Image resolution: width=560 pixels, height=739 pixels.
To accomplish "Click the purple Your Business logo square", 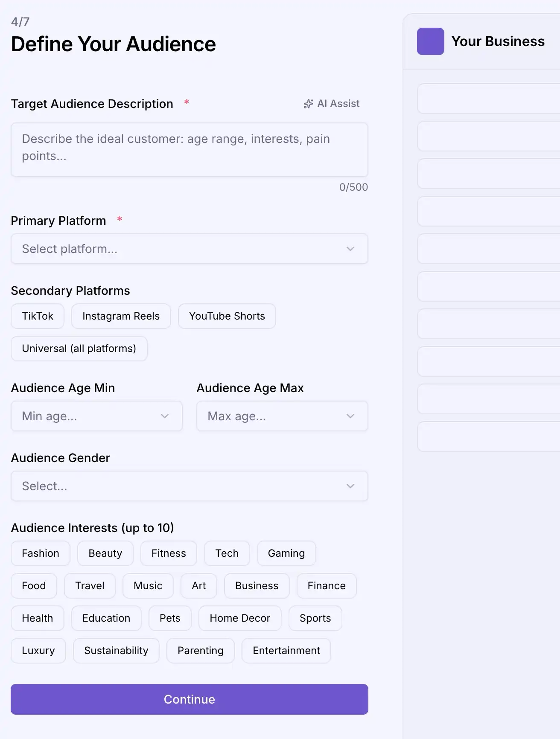I will click(x=430, y=41).
